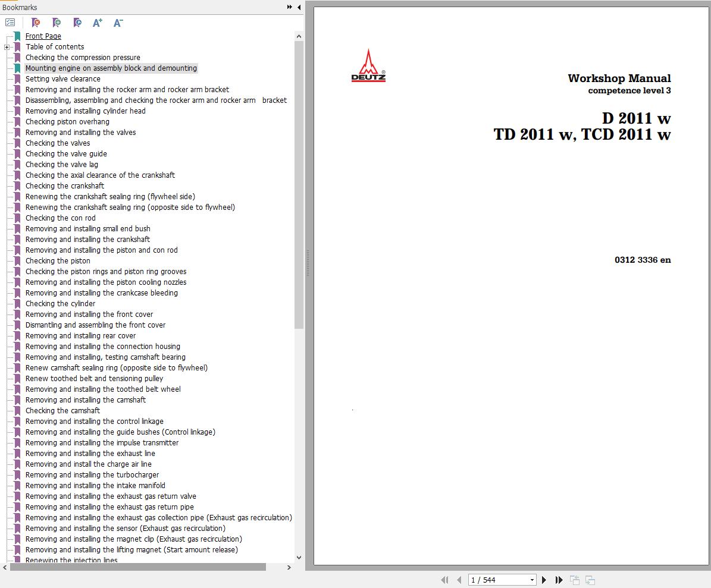Open Removing and installing exhaust gas return valve
The height and width of the screenshot is (588, 711).
tap(111, 496)
